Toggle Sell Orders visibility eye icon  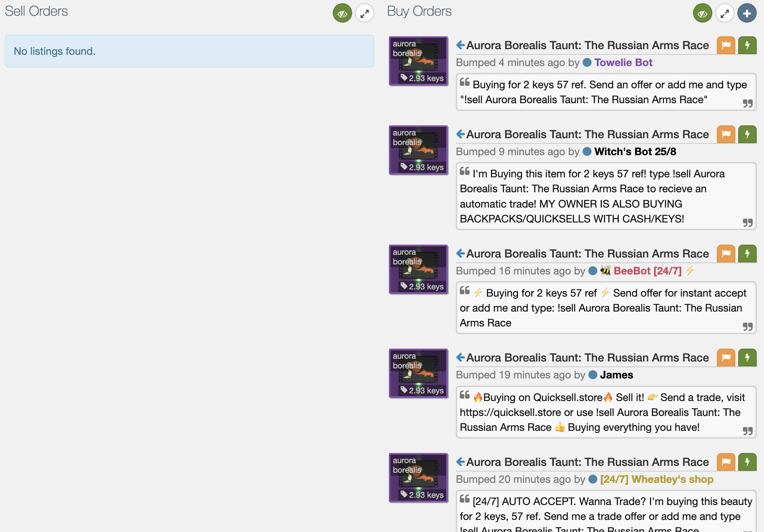tap(342, 13)
